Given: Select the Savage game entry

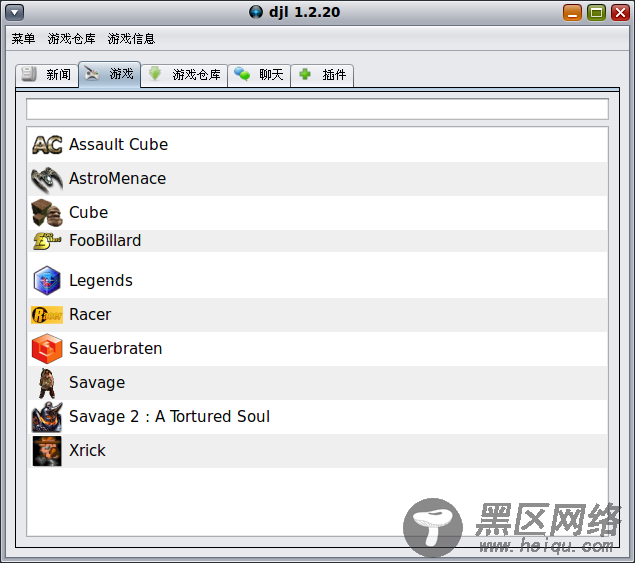Looking at the screenshot, I should 318,383.
